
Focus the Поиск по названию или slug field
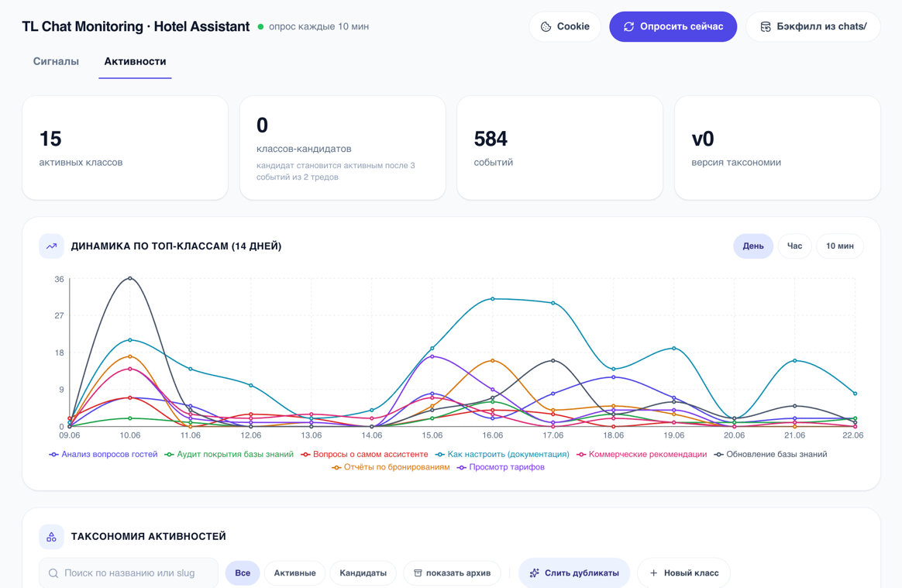click(129, 573)
